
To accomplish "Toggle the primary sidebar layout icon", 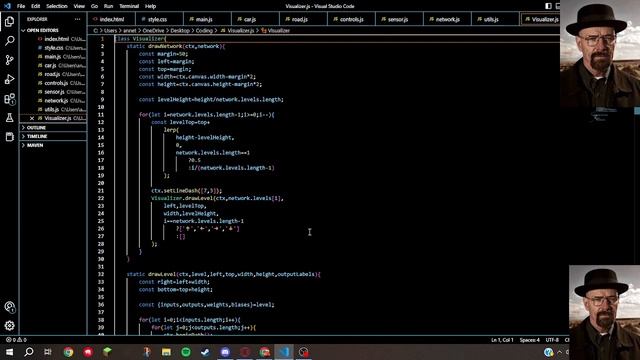I will [x=548, y=6].
